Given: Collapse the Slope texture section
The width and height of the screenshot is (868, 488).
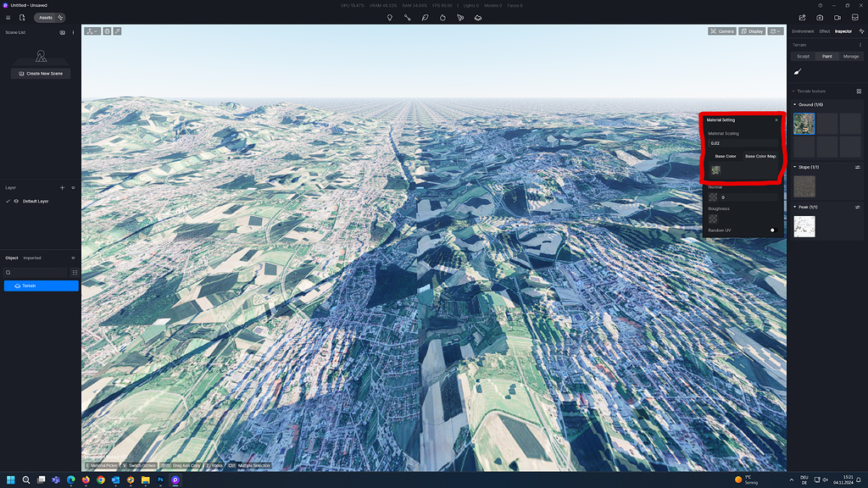Looking at the screenshot, I should tap(794, 167).
